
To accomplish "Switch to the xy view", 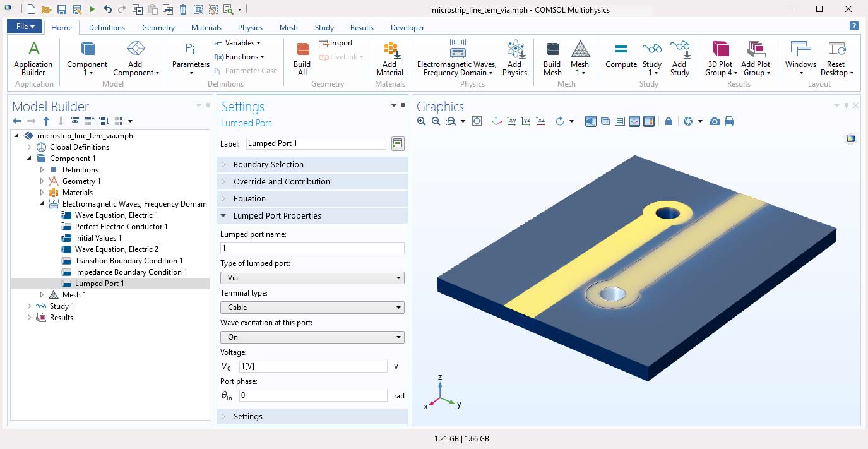I will pyautogui.click(x=511, y=121).
